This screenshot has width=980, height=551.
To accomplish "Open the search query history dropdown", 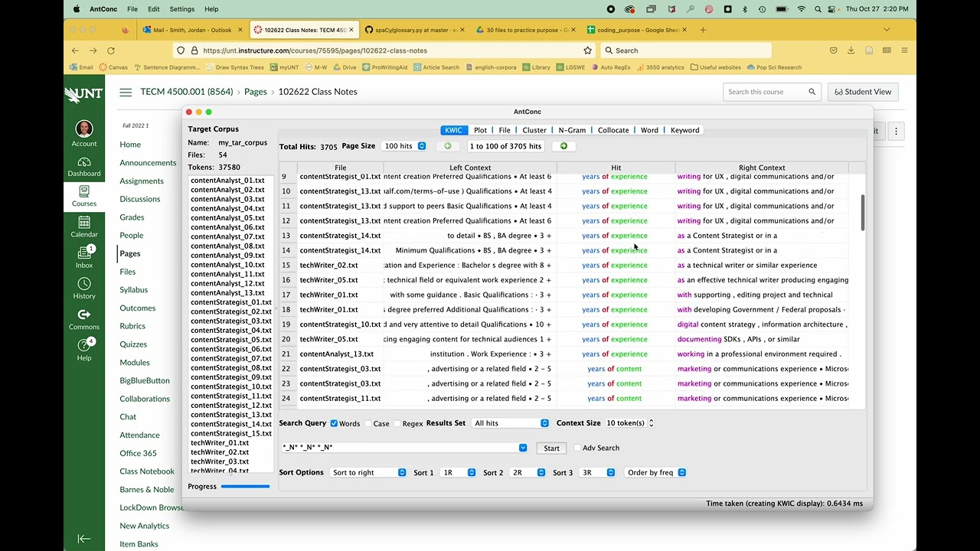I will pos(523,448).
